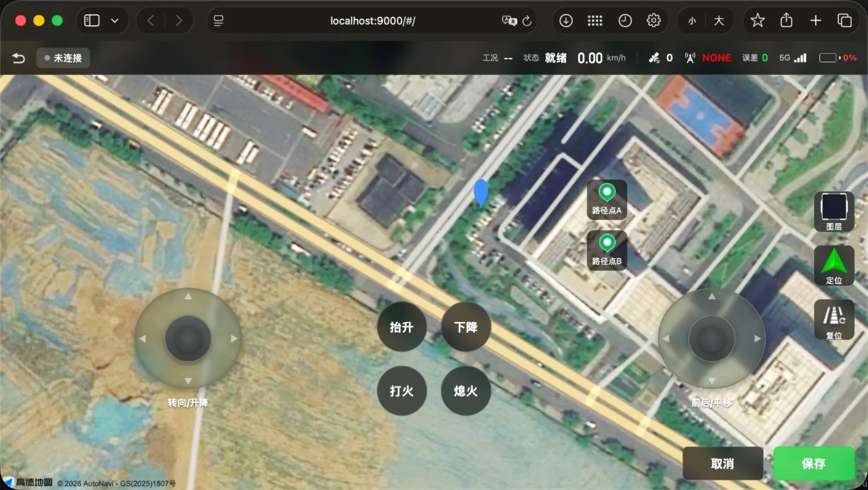868x490 pixels.
Task: Click the 熄火 engine-off button
Action: 466,391
